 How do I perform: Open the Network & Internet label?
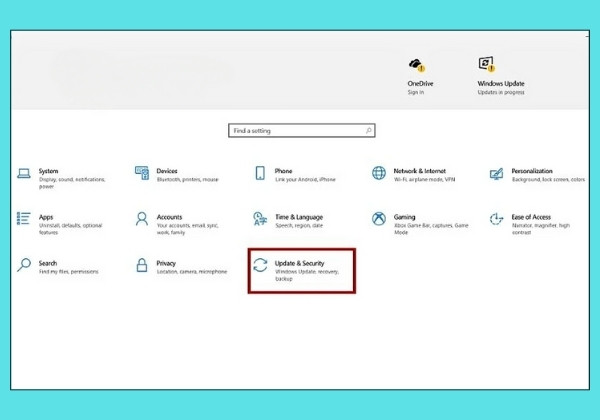click(x=420, y=171)
